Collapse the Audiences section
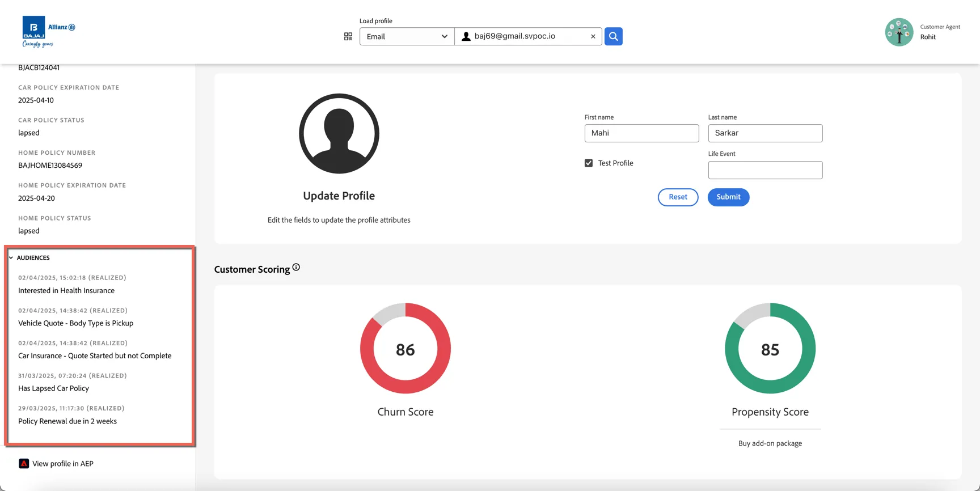Viewport: 980px width, 491px height. pos(11,257)
